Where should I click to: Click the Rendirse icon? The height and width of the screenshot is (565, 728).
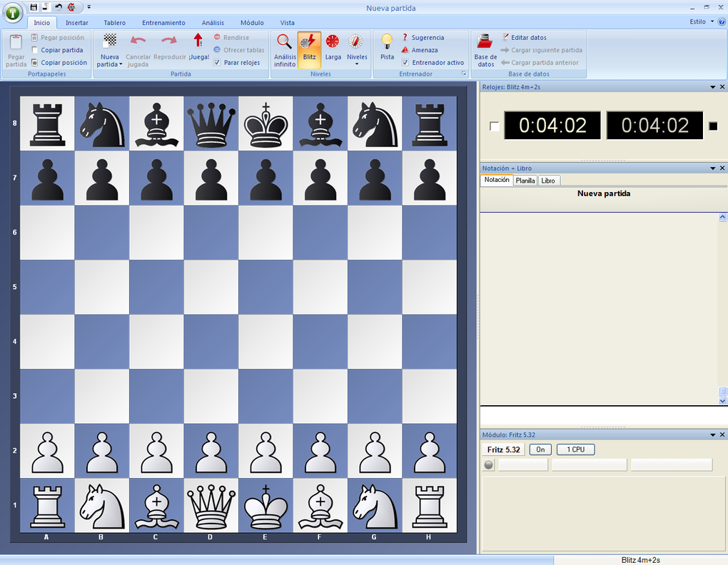click(217, 37)
